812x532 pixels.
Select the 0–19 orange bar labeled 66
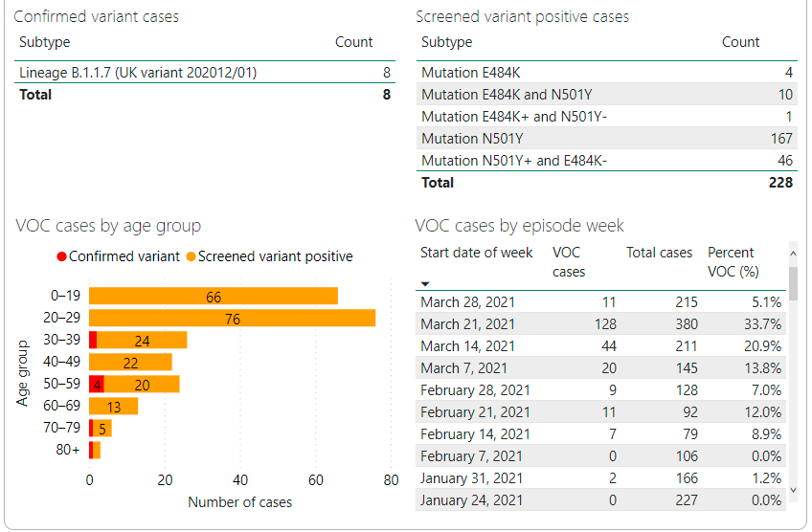tap(214, 296)
